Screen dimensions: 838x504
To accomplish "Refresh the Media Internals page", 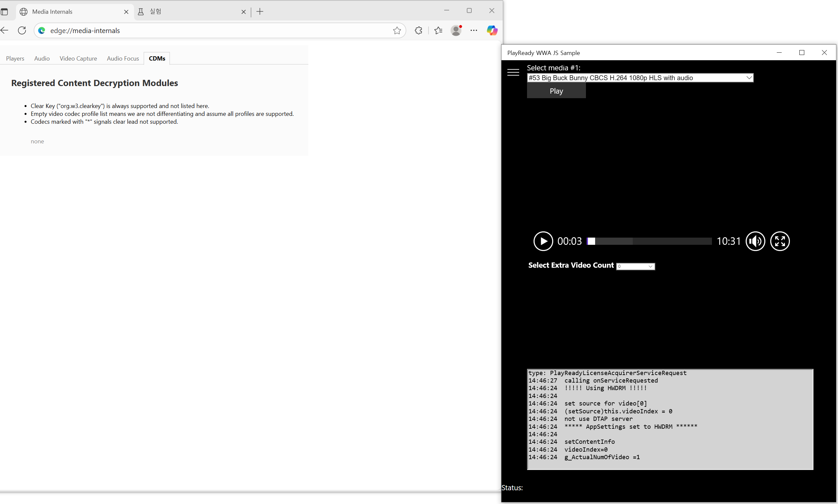I will pos(22,30).
